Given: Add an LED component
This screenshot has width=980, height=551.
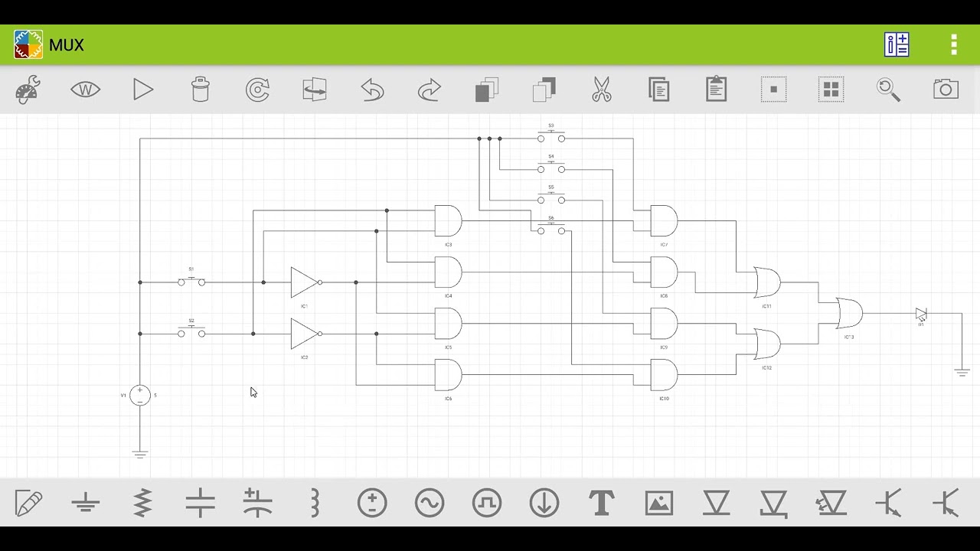Looking at the screenshot, I should point(831,503).
